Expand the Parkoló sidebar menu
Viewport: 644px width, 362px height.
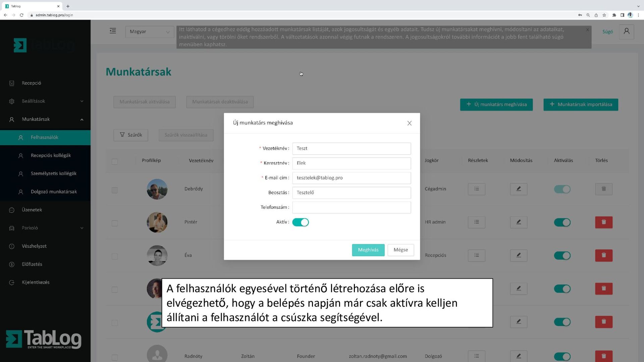tap(45, 228)
